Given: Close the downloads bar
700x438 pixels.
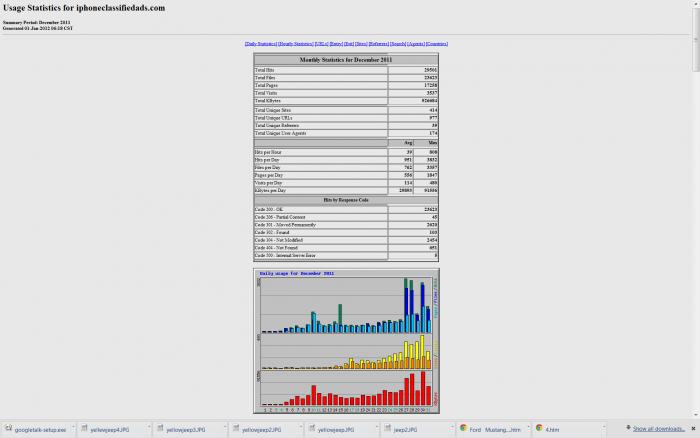Looking at the screenshot, I should coord(693,429).
